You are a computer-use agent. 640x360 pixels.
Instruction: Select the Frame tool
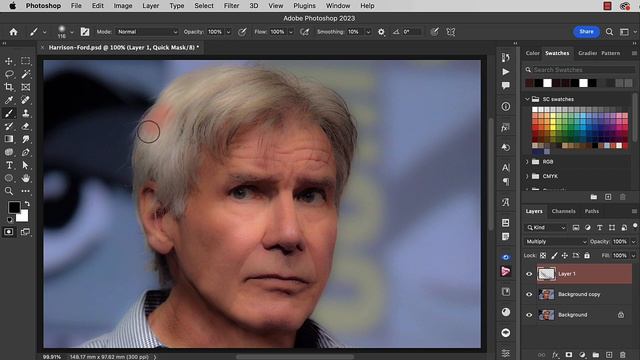point(25,87)
